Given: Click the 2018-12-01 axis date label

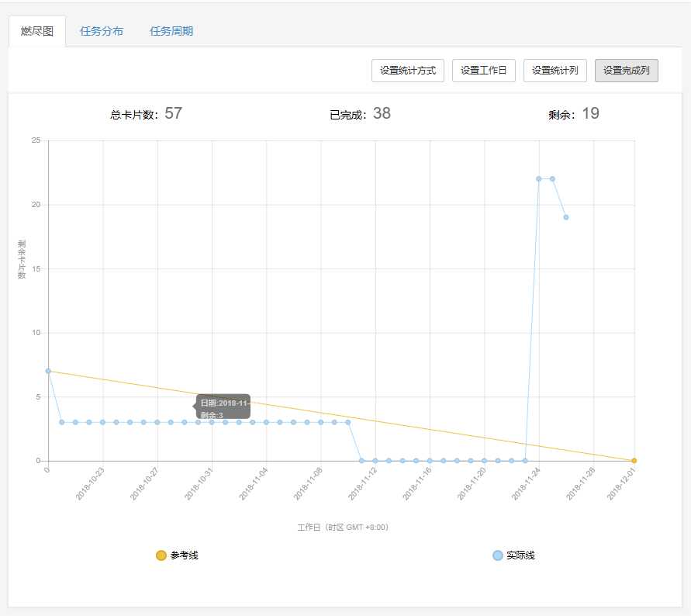Looking at the screenshot, I should (621, 483).
